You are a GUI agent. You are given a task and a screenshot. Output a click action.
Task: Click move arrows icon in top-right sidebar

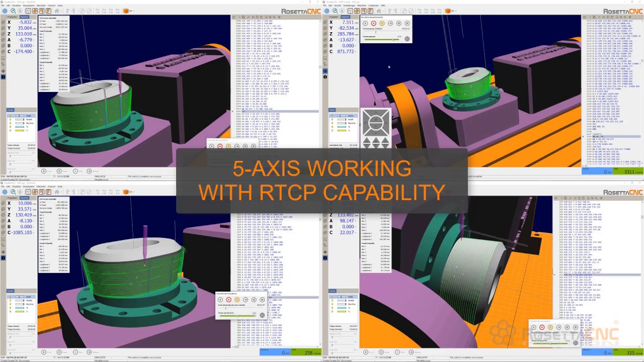pos(325,71)
